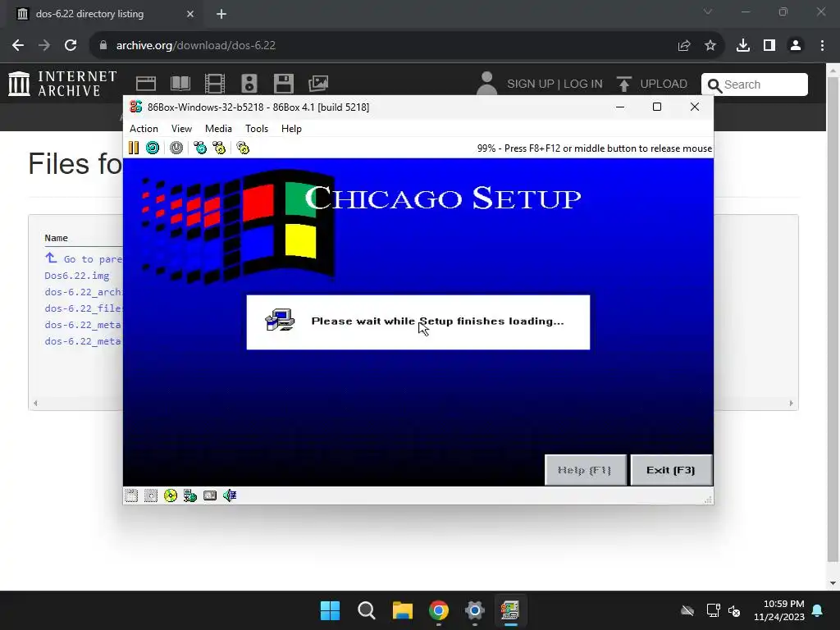Open Windows taskbar Search
The width and height of the screenshot is (840, 630).
(x=367, y=610)
